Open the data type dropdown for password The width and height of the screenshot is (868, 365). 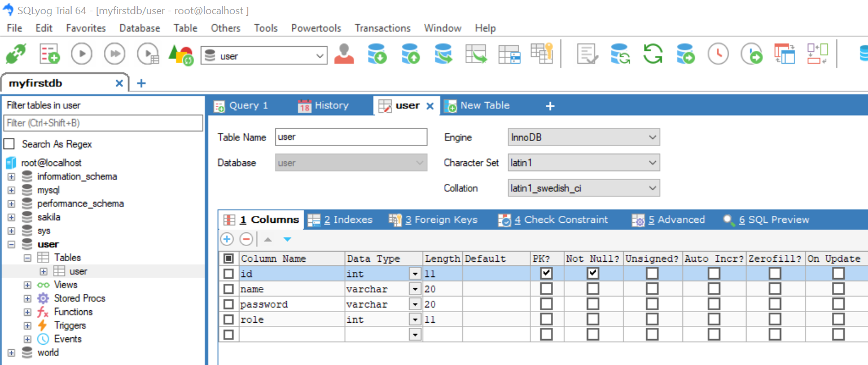pos(415,305)
